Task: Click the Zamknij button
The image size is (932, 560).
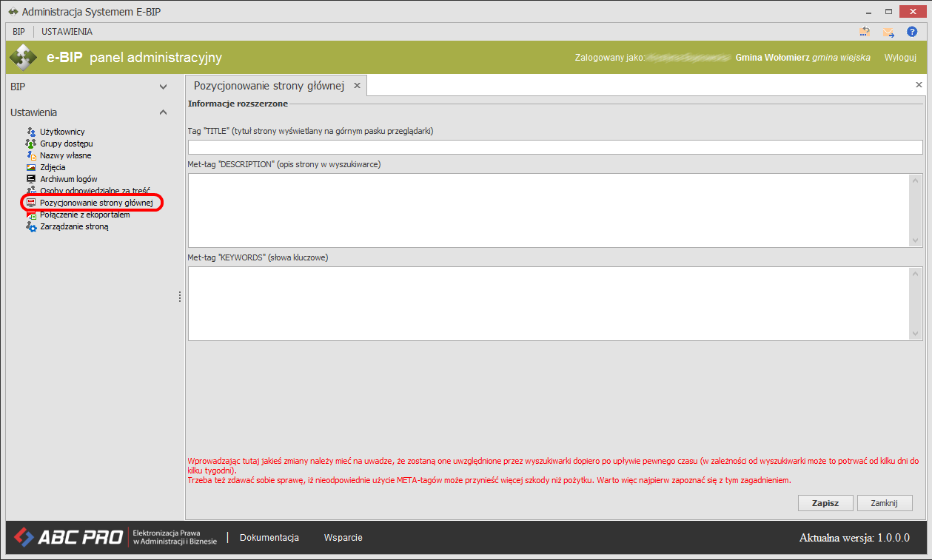Action: pos(885,503)
